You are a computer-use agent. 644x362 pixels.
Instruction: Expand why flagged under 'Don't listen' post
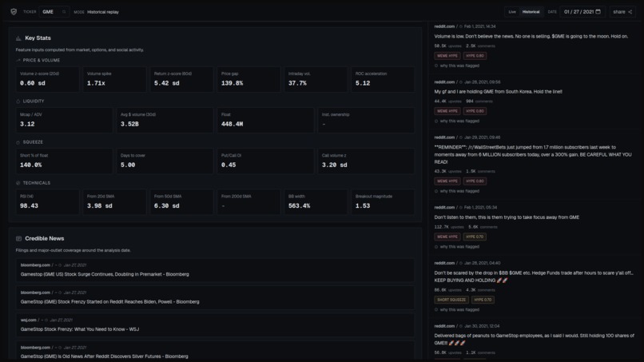(x=457, y=247)
